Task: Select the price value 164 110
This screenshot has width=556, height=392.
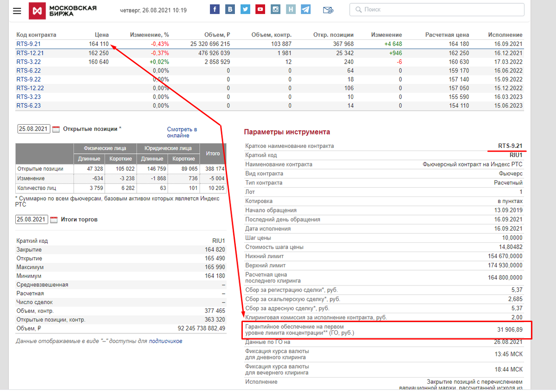Action: [99, 44]
